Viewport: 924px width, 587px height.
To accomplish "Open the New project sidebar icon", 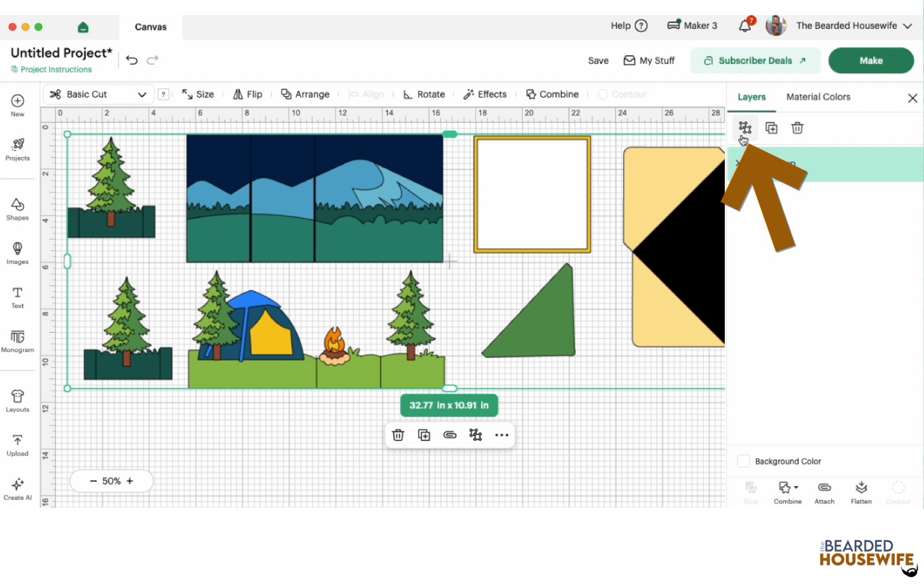I will (17, 105).
